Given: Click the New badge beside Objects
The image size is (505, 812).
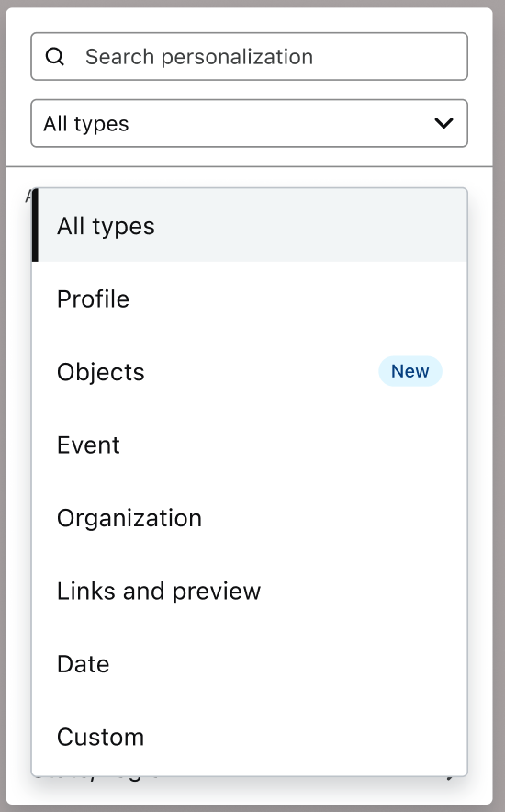Looking at the screenshot, I should point(410,371).
